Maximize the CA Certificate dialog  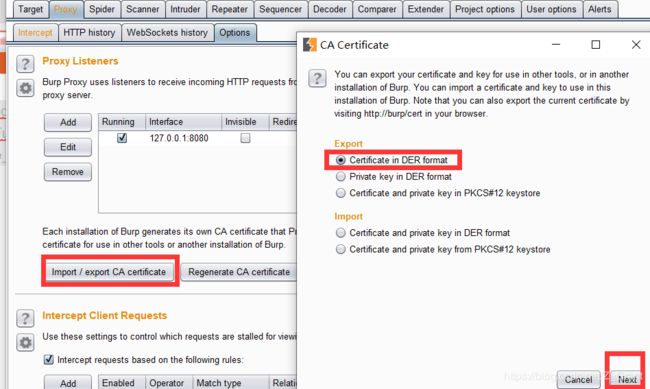[x=596, y=44]
